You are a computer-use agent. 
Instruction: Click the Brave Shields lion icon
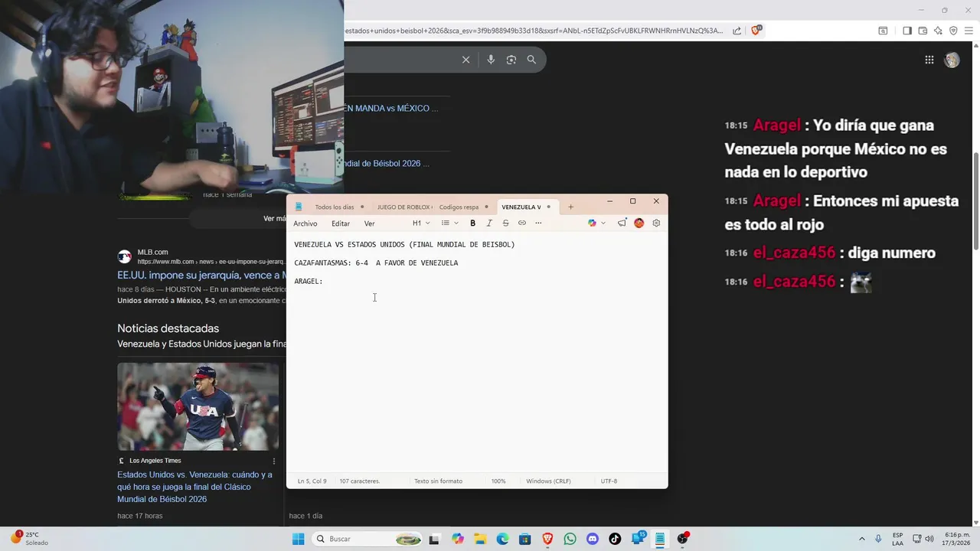(x=756, y=31)
